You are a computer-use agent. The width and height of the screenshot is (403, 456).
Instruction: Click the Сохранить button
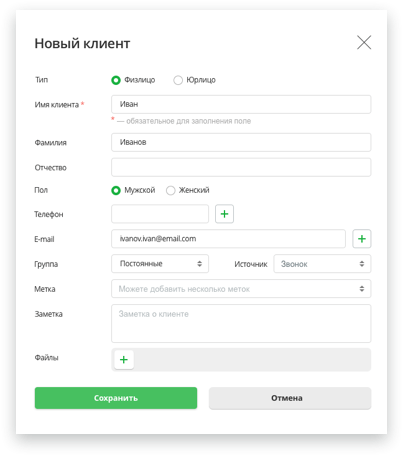click(116, 398)
